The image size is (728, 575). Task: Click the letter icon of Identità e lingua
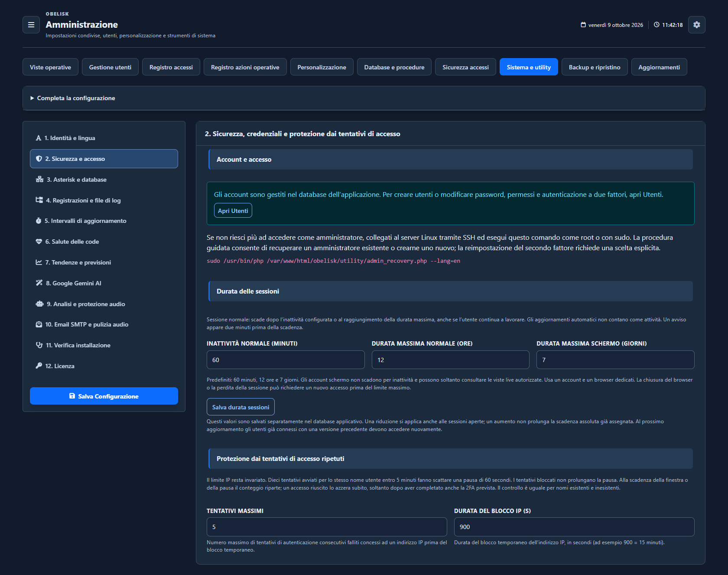coord(39,138)
